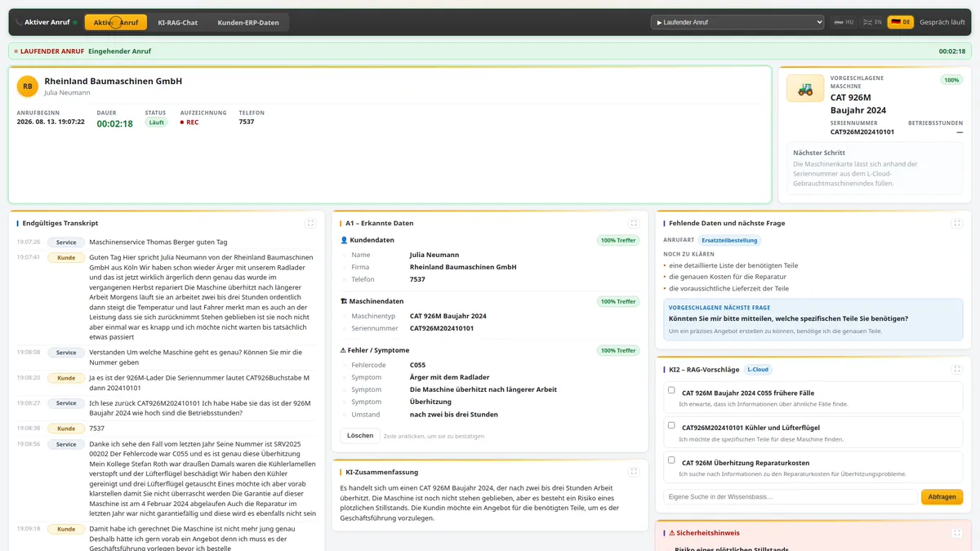Maximize the KI2 – RAG-Vorschläge panel
The height and width of the screenshot is (551, 980).
[x=957, y=369]
